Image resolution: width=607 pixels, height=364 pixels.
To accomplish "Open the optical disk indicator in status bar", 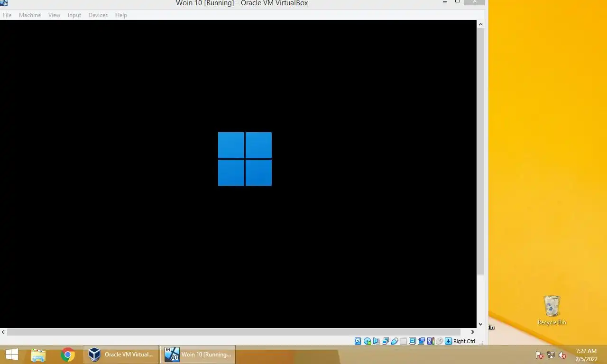I will pos(368,341).
